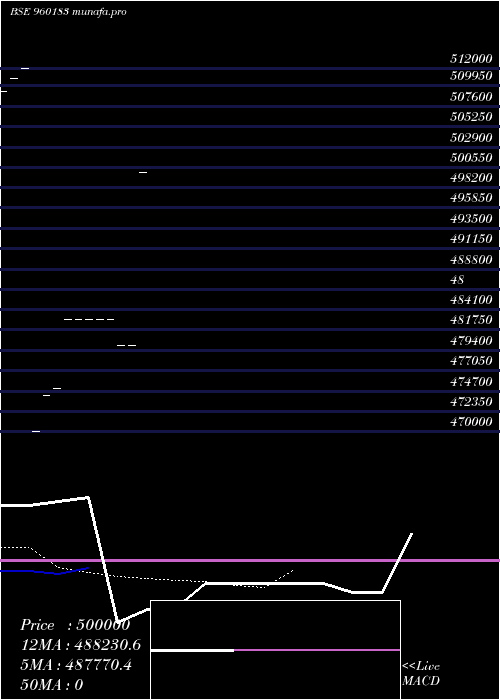The width and height of the screenshot is (500, 700).
Task: Click inside the MACD inset chart box
Action: 275,650
